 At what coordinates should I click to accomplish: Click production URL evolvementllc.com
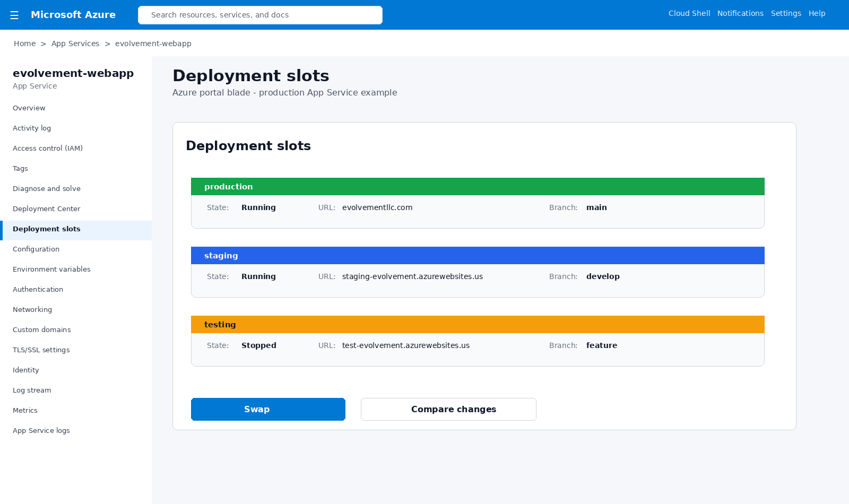(377, 207)
